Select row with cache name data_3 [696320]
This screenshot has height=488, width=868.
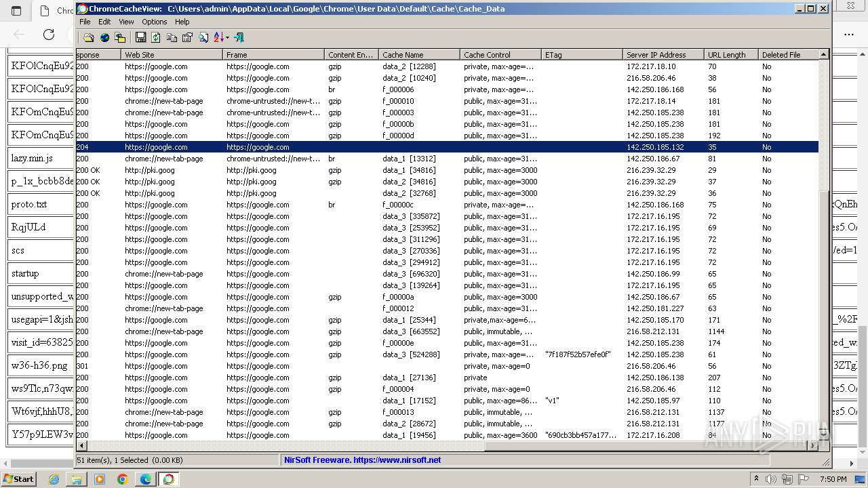(x=447, y=274)
